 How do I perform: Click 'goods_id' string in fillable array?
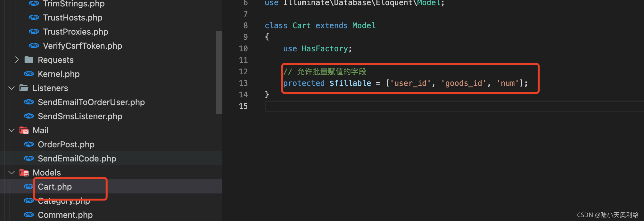(x=464, y=83)
